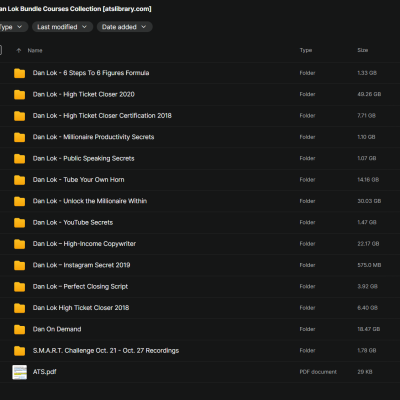This screenshot has height=400, width=400.
Task: Click folder icon for Public Speaking Secrets
Action: click(x=20, y=158)
